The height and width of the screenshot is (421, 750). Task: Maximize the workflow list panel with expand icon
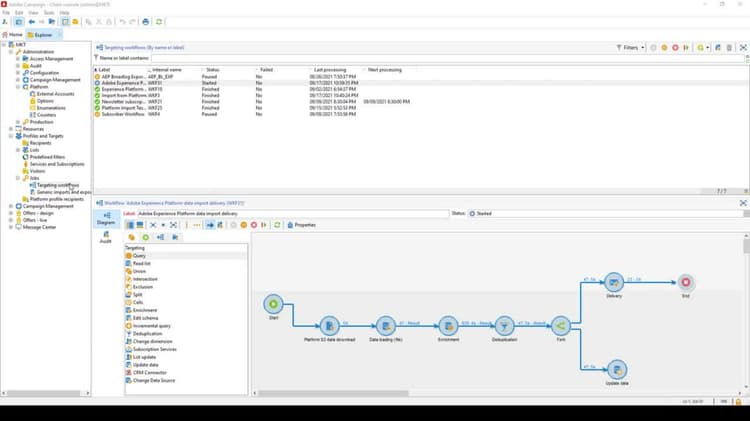click(743, 48)
